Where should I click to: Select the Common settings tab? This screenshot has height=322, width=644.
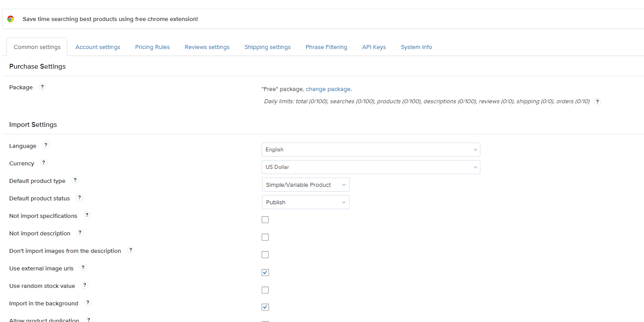37,47
